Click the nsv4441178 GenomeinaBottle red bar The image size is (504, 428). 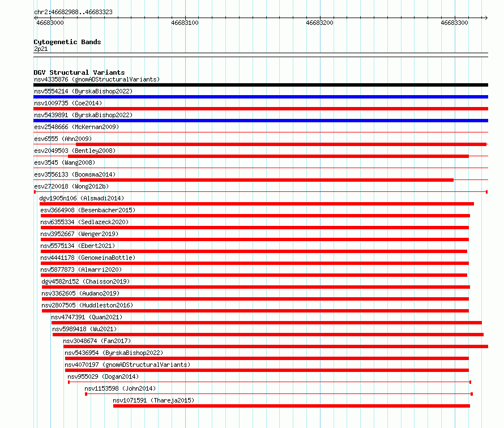point(255,263)
